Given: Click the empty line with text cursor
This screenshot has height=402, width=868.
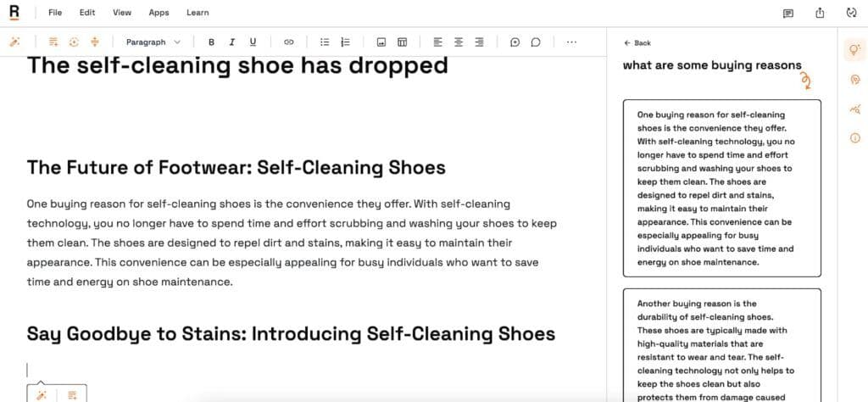Looking at the screenshot, I should point(292,370).
